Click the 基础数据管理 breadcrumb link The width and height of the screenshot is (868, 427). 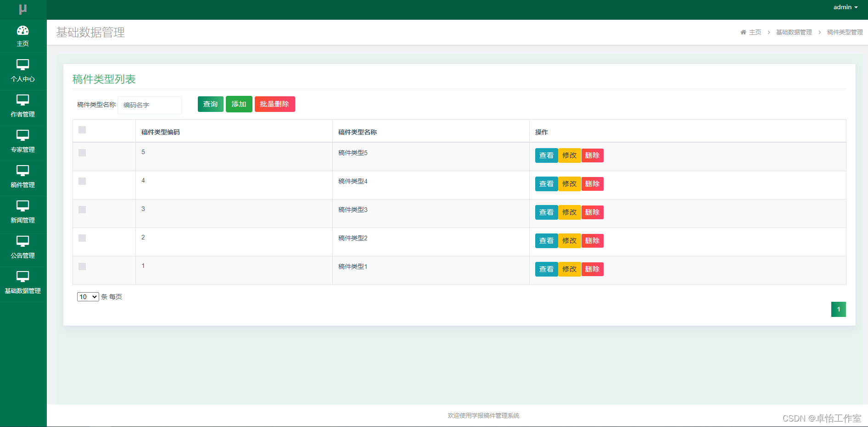pos(794,32)
